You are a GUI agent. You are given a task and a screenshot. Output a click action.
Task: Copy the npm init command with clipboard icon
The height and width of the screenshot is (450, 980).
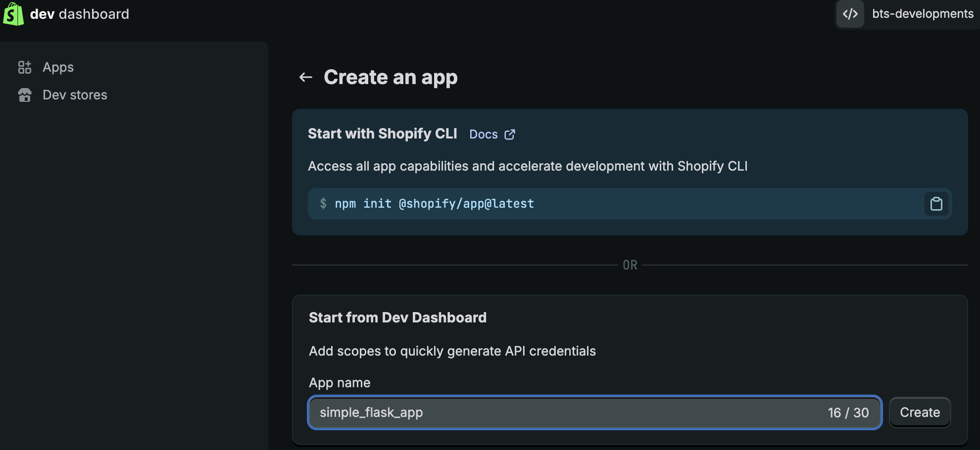coord(936,204)
